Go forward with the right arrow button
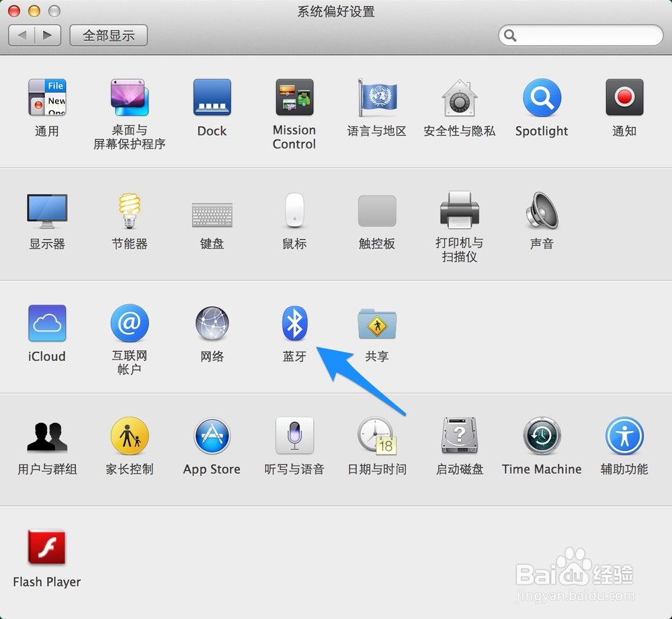This screenshot has height=619, width=672. click(x=48, y=35)
